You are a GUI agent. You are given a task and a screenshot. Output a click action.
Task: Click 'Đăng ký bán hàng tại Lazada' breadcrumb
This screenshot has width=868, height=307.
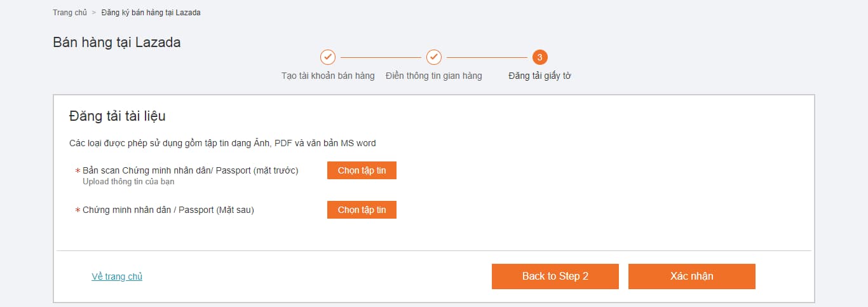(x=151, y=13)
